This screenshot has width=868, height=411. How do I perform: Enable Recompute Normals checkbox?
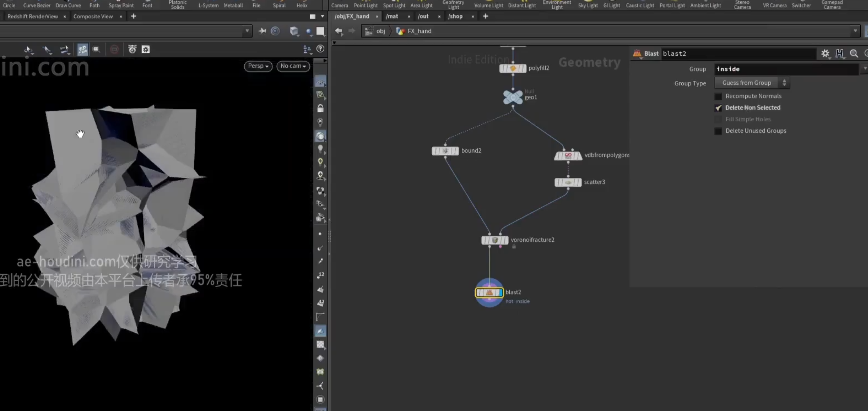(x=718, y=96)
